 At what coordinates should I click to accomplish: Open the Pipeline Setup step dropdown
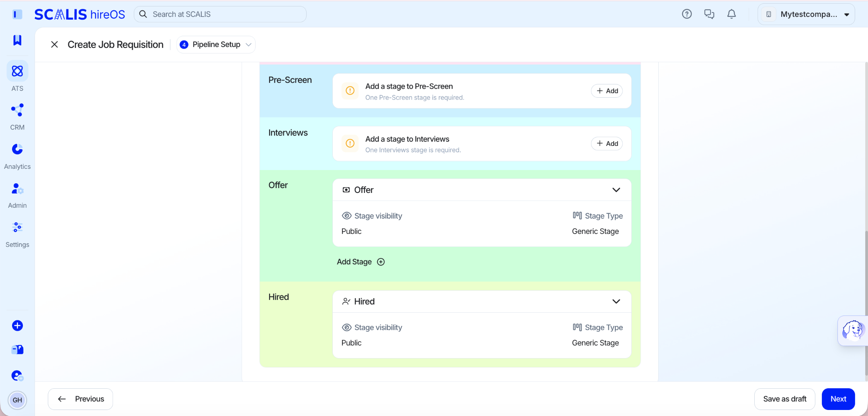click(x=216, y=45)
